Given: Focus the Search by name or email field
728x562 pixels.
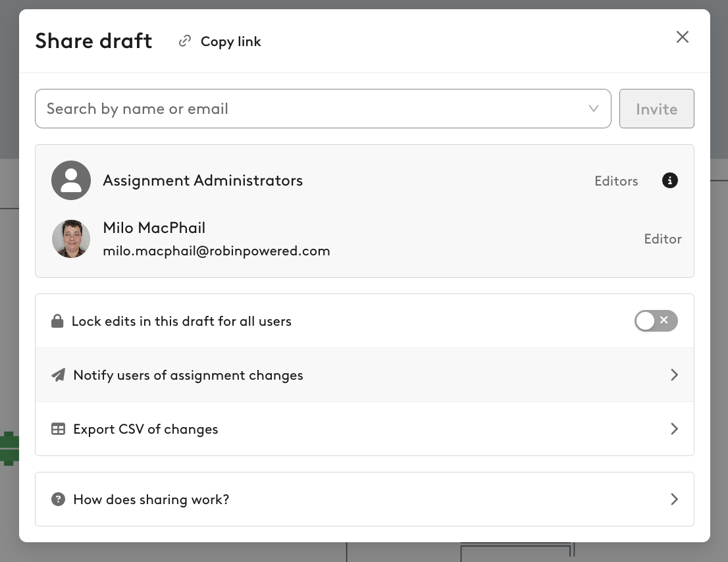Looking at the screenshot, I should click(x=323, y=109).
